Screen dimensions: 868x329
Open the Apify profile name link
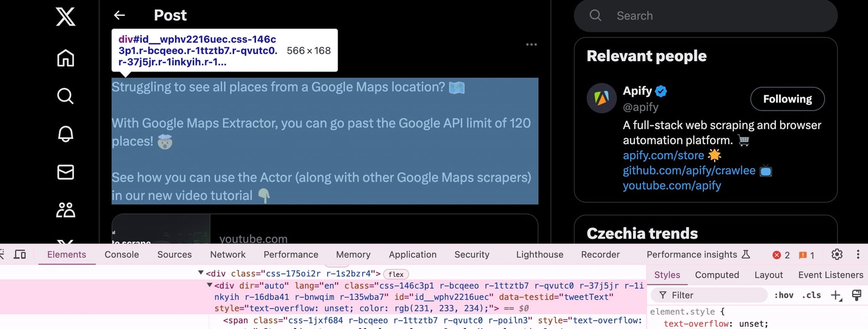pos(637,91)
